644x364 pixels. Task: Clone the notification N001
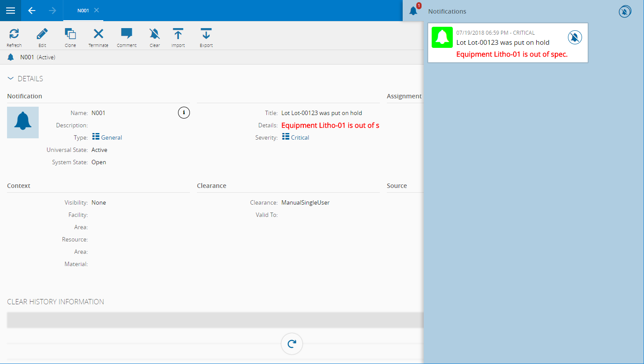click(x=70, y=34)
